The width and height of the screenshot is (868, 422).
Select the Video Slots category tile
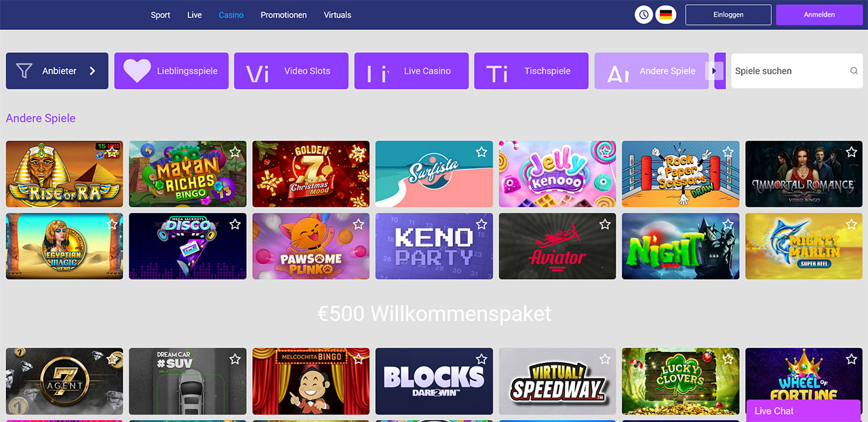(x=291, y=71)
